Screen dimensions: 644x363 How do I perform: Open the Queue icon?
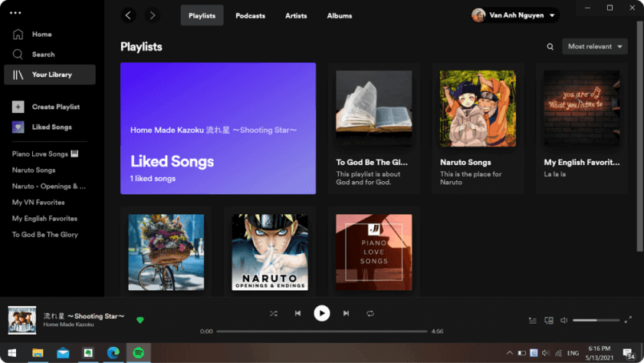[533, 320]
